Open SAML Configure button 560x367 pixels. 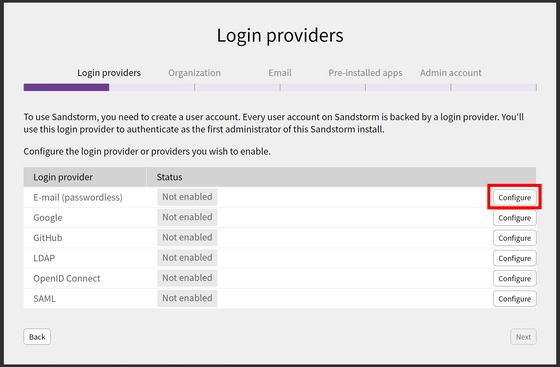click(515, 299)
